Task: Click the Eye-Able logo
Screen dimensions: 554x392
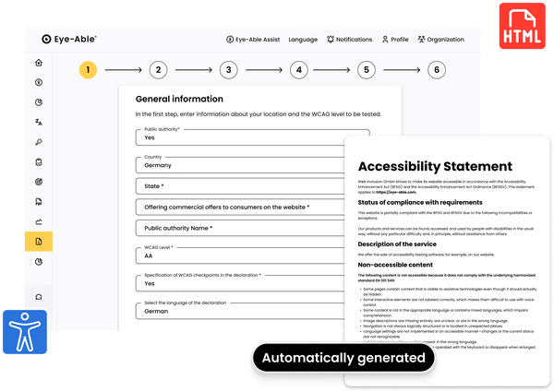Action: coord(69,39)
